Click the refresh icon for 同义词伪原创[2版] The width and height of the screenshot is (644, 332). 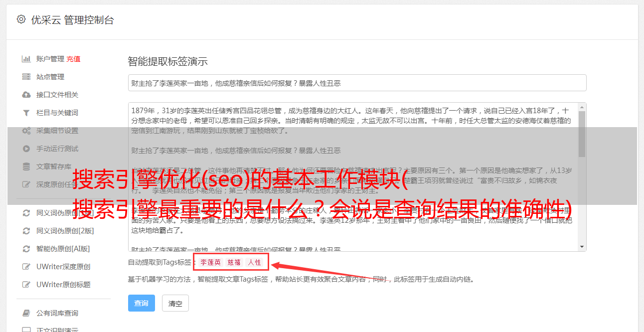click(x=26, y=231)
